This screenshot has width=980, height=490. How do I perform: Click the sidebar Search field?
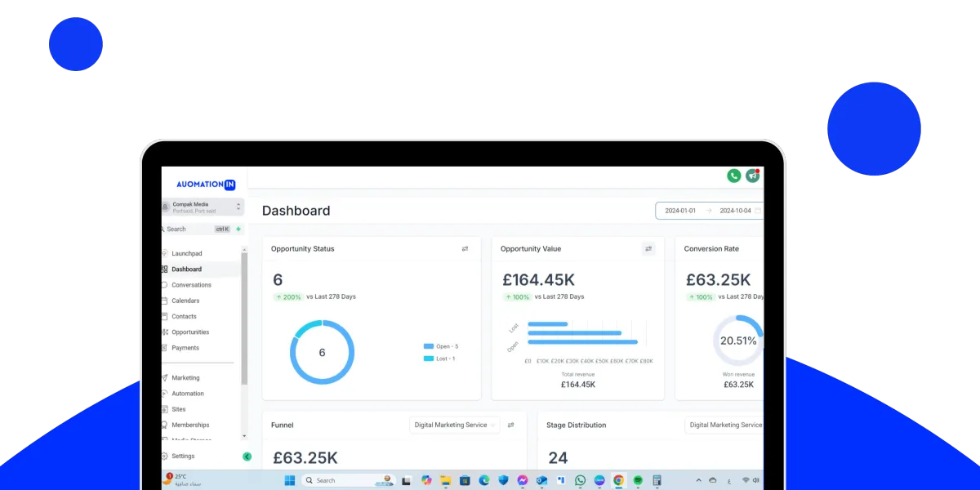197,229
